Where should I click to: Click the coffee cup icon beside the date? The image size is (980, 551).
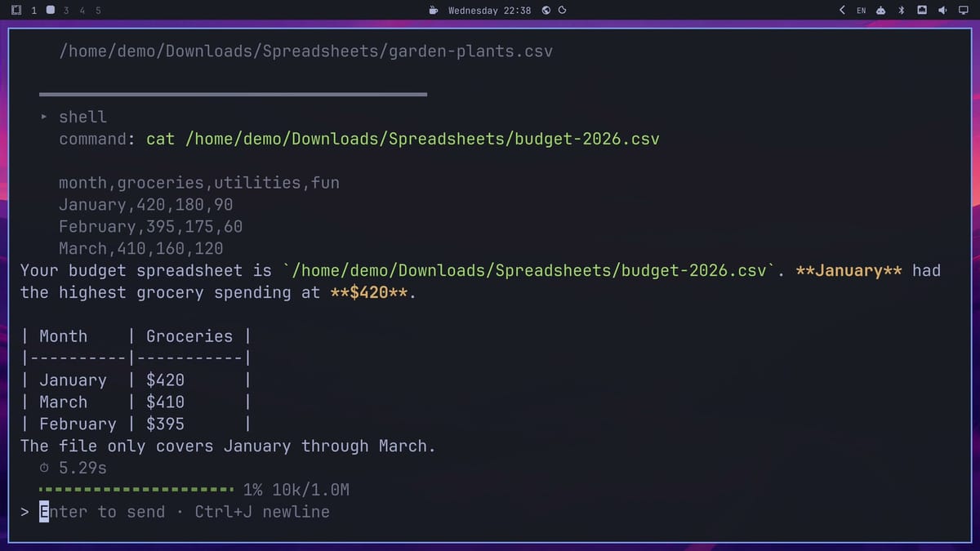click(x=434, y=11)
